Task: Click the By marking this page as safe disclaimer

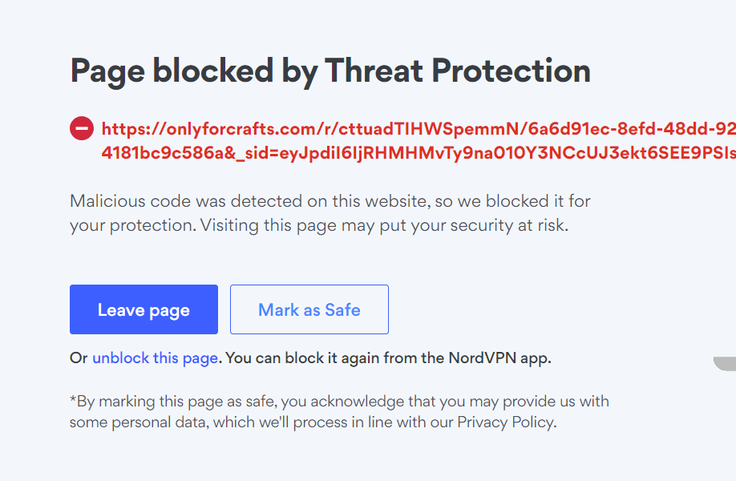Action: tap(339, 402)
